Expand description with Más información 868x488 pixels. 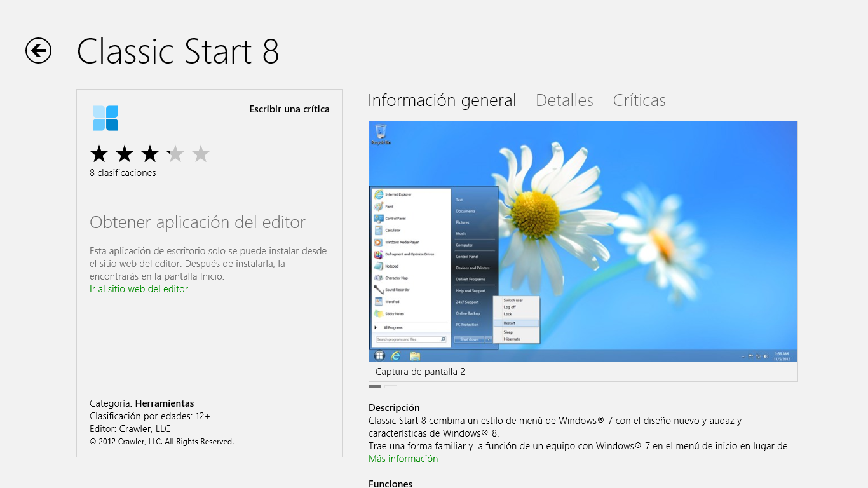click(403, 459)
